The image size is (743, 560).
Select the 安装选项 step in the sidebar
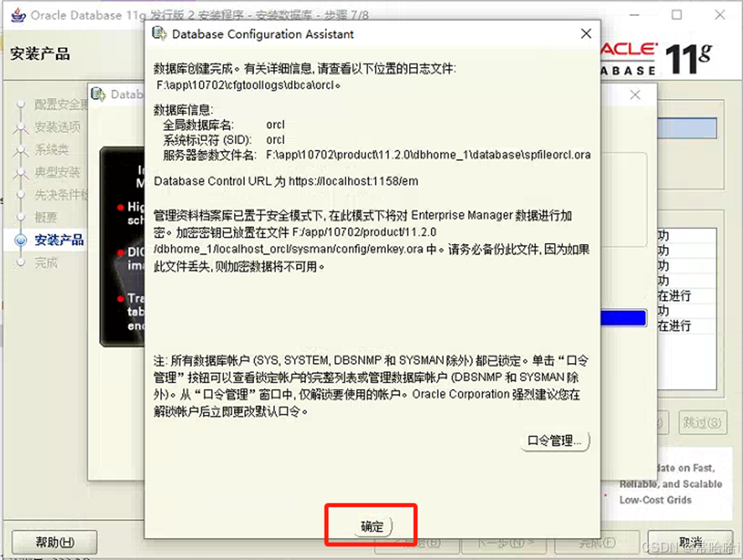click(x=57, y=127)
